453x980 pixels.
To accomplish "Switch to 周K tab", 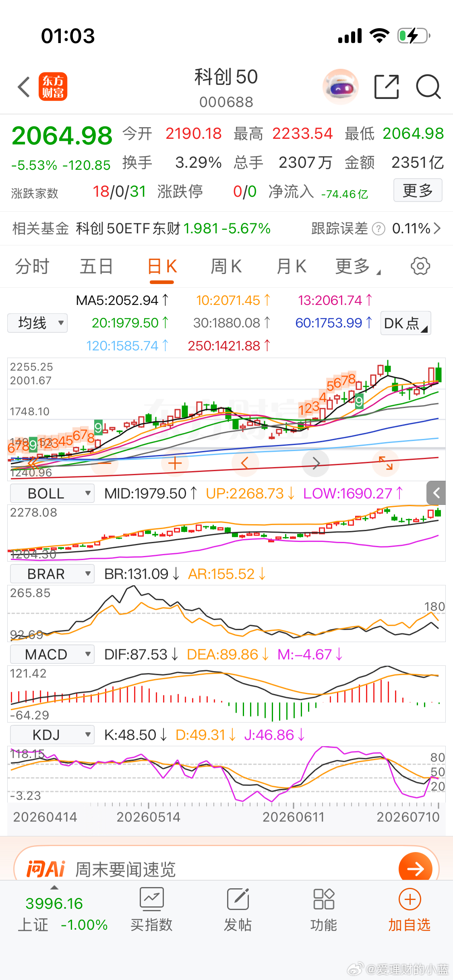I will (x=226, y=266).
